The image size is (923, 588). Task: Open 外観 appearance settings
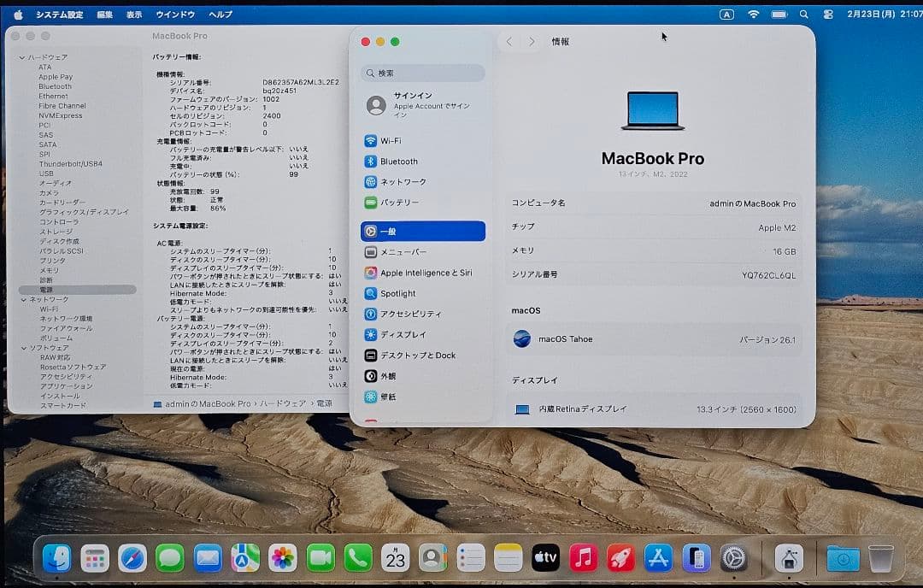(423, 375)
